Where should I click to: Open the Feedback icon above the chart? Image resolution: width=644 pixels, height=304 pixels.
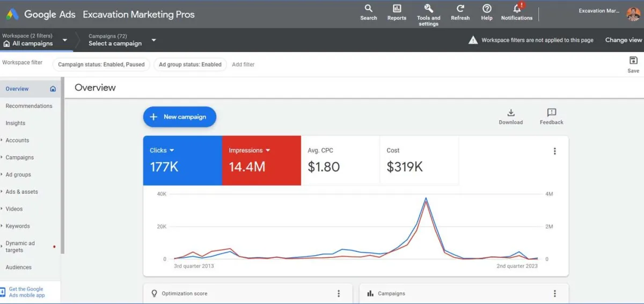click(x=552, y=112)
